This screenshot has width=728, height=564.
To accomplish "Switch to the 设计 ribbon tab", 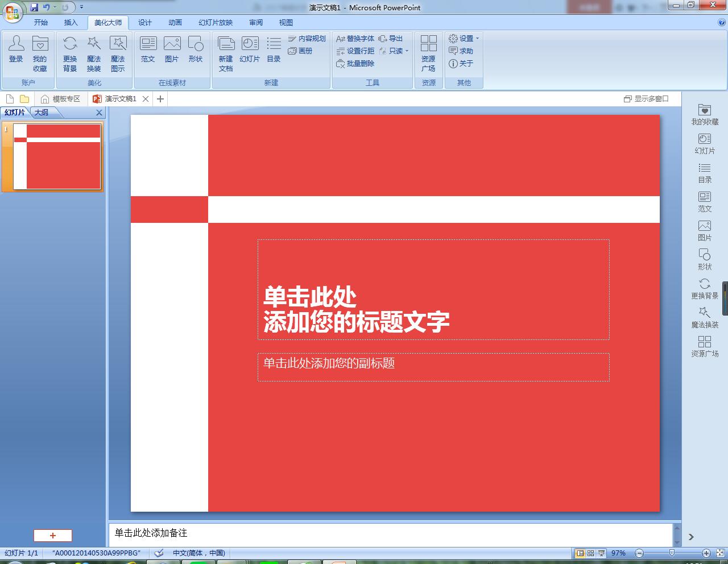I will point(145,23).
